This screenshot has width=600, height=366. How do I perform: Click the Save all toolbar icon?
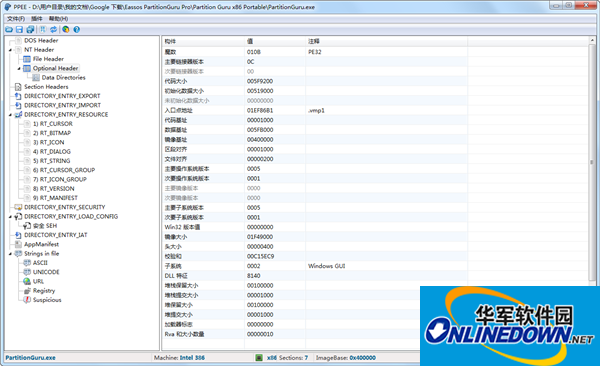coord(30,29)
